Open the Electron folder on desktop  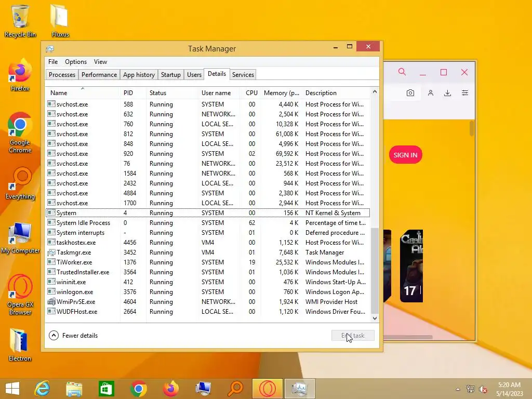pos(20,345)
